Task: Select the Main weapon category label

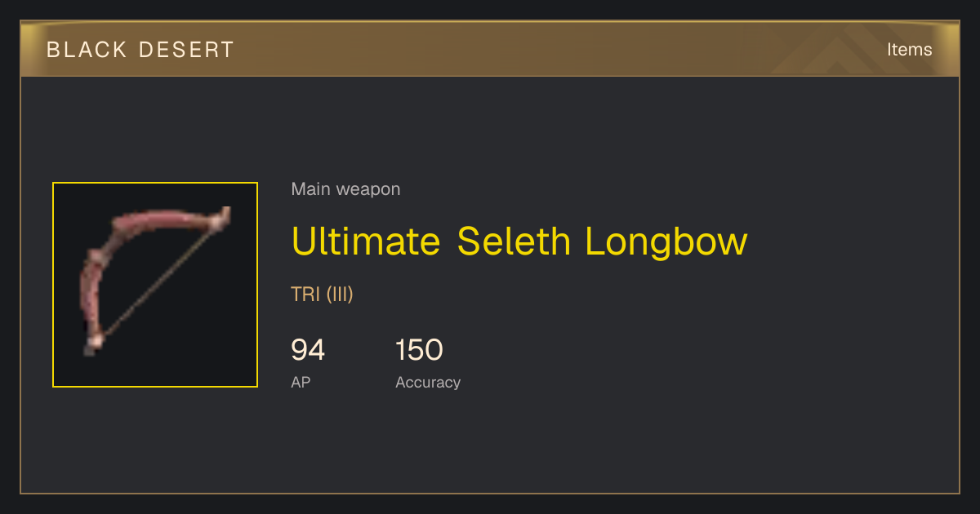Action: point(345,189)
